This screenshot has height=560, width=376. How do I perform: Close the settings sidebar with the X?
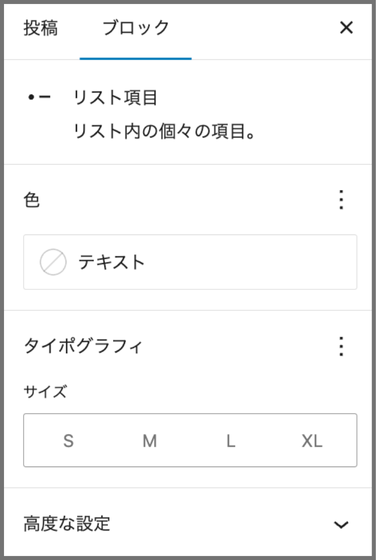pos(346,28)
